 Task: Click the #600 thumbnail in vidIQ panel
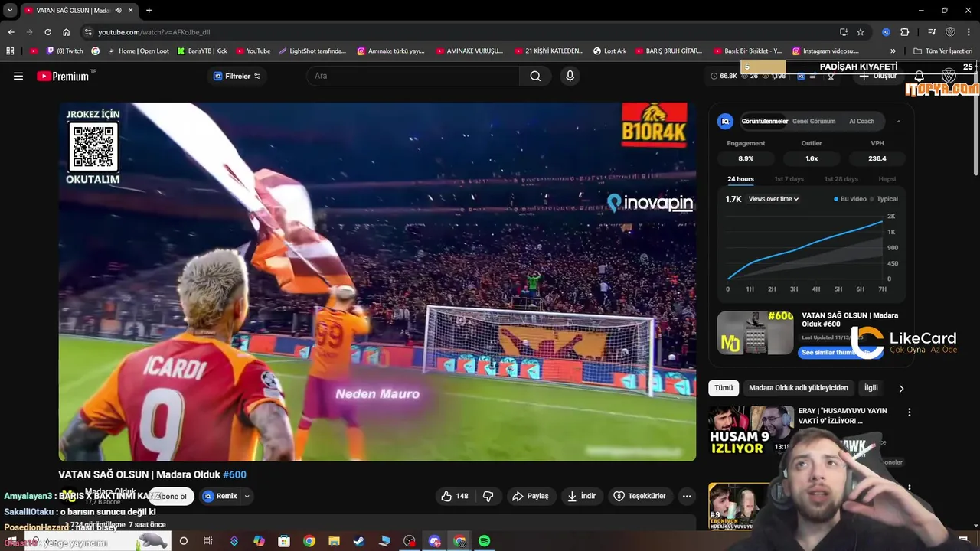pos(756,333)
